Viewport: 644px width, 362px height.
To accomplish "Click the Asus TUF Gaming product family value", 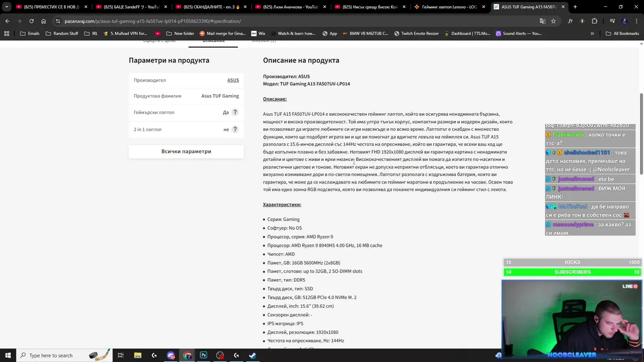I will click(x=220, y=96).
